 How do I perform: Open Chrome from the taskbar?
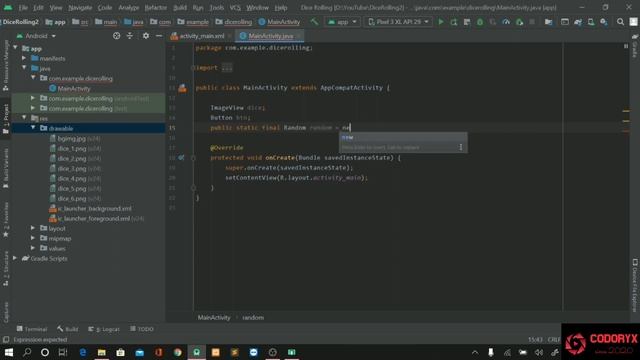coord(178,352)
